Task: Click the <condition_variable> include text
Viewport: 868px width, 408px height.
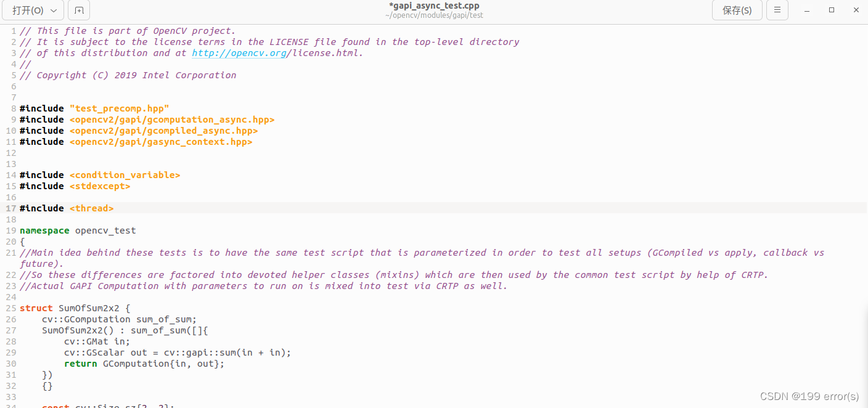Action: (x=125, y=174)
